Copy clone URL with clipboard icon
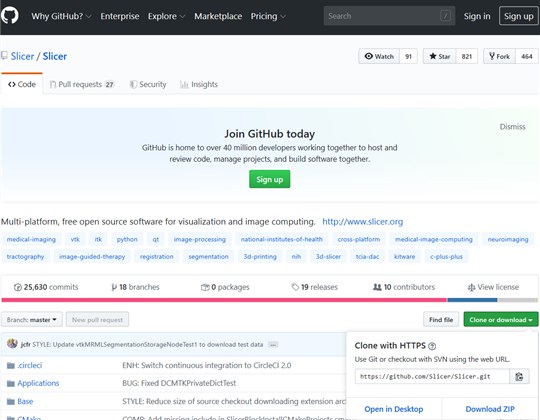Screen dimensions: 540x420 pyautogui.click(x=519, y=377)
